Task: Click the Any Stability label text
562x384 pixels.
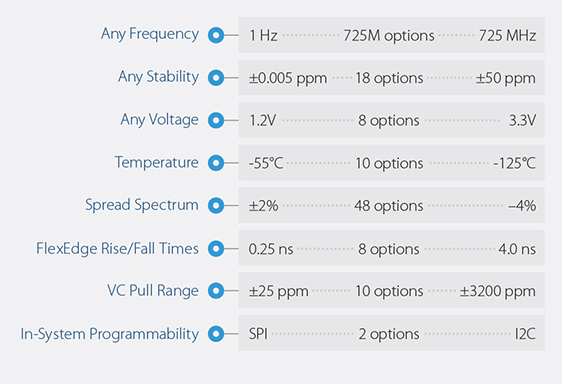Action: pyautogui.click(x=158, y=77)
